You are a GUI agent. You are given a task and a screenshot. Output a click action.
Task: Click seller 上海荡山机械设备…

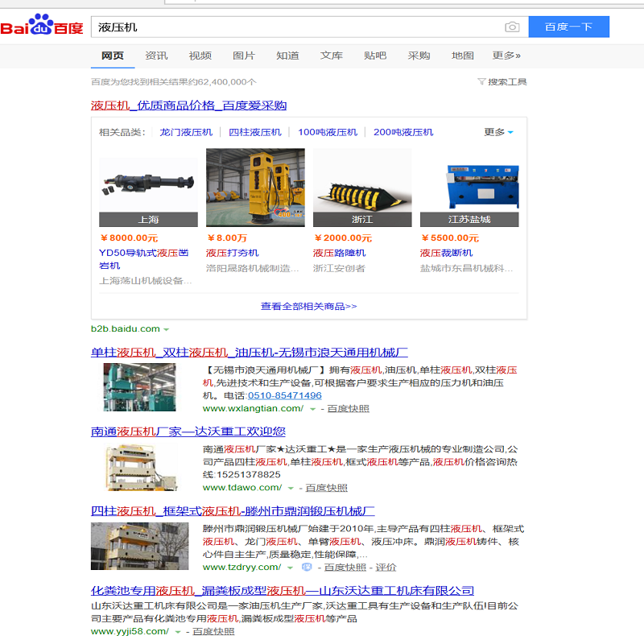[x=146, y=281]
